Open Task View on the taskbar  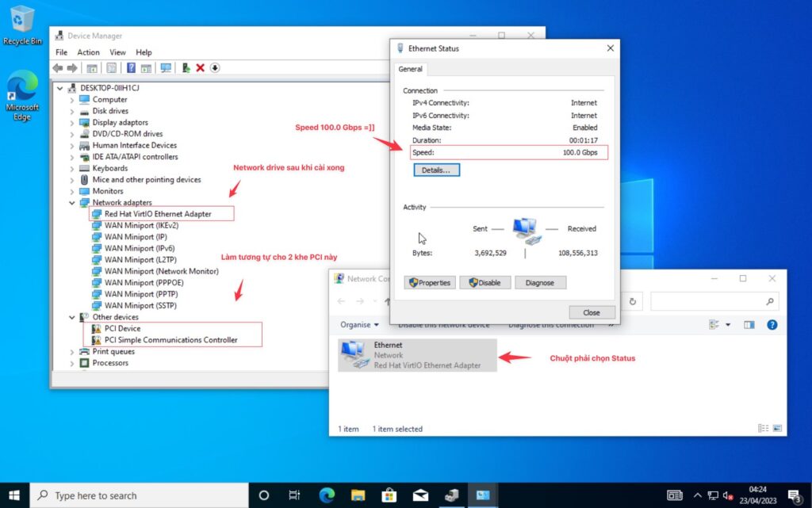pyautogui.click(x=294, y=495)
